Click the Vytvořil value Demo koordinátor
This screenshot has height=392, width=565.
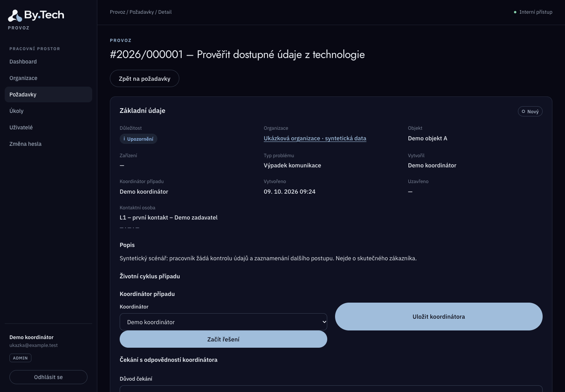pyautogui.click(x=432, y=165)
